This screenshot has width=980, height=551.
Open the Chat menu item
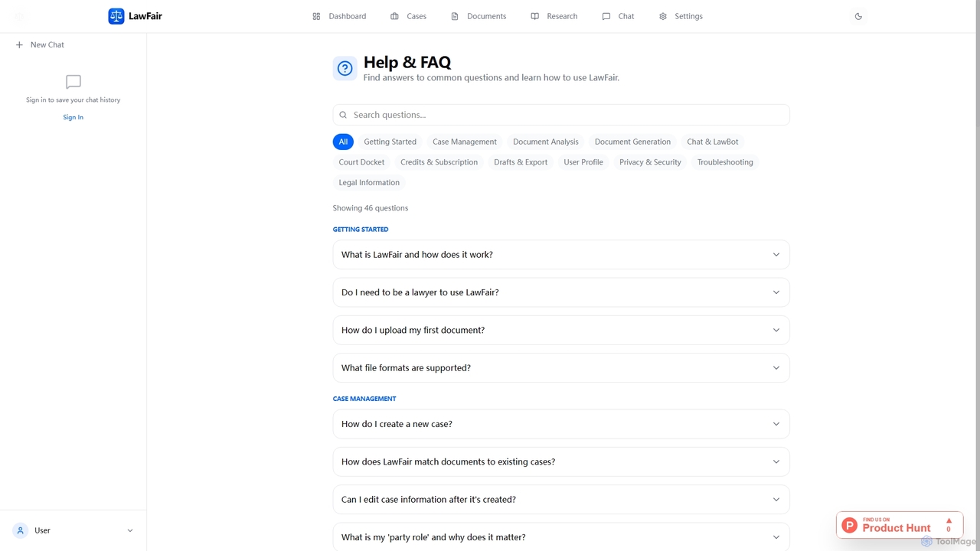619,16
